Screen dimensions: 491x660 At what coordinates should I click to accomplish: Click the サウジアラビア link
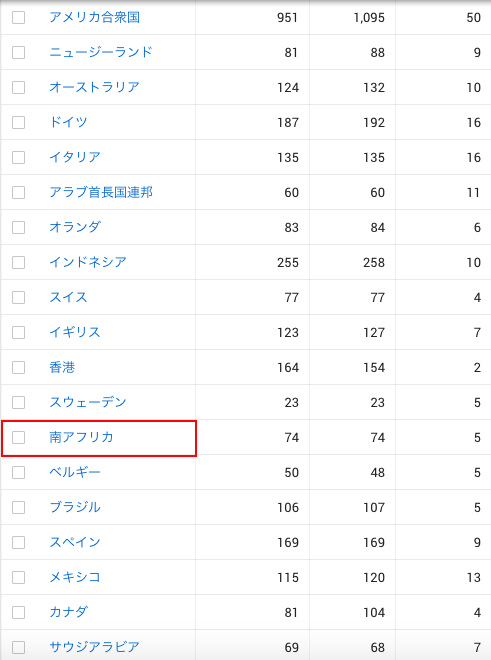click(94, 647)
